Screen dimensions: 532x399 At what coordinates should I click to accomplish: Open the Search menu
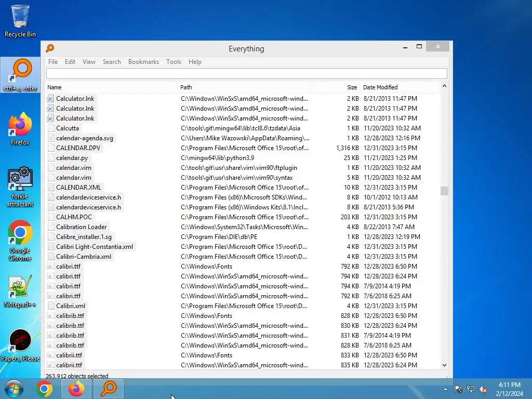point(112,62)
